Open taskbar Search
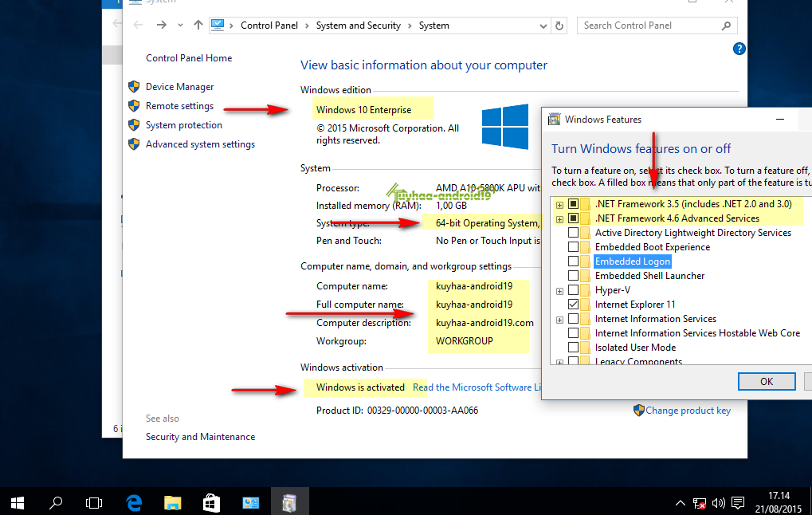 56,502
